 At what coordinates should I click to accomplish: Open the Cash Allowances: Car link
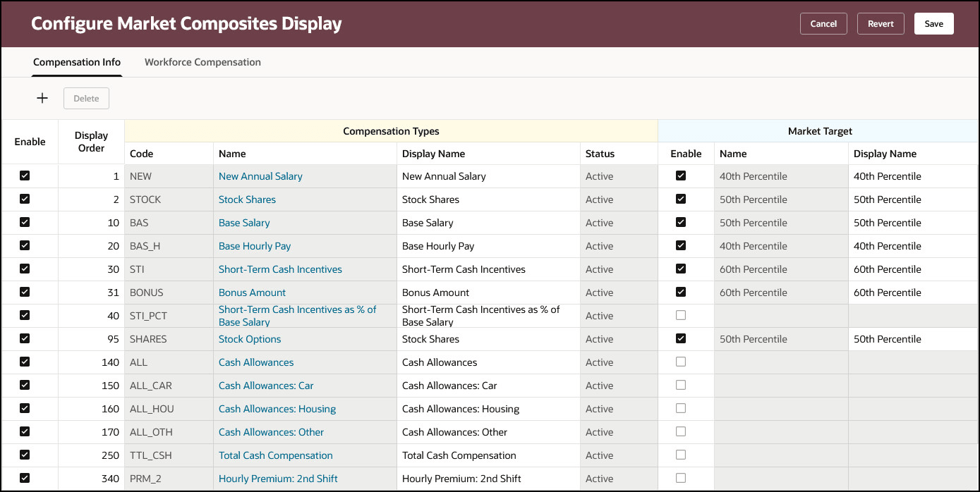[266, 386]
